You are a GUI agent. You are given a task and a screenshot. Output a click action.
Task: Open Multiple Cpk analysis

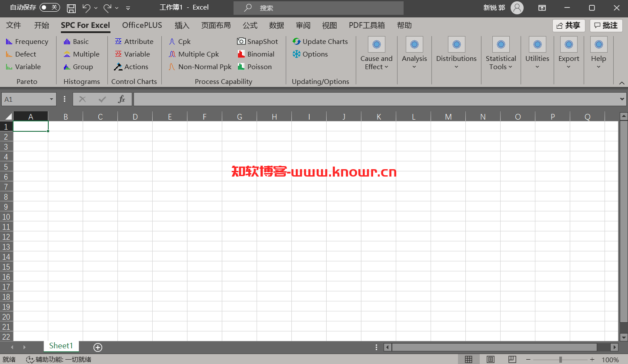tap(194, 54)
